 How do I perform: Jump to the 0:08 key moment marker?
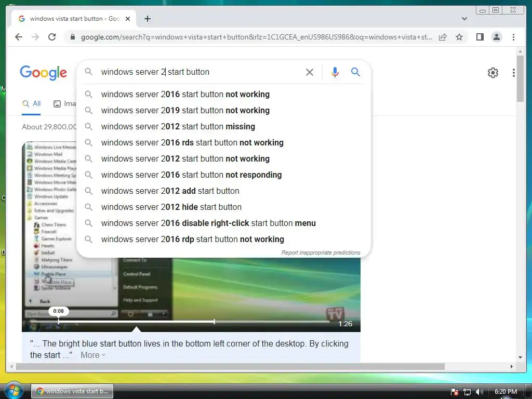pyautogui.click(x=58, y=311)
